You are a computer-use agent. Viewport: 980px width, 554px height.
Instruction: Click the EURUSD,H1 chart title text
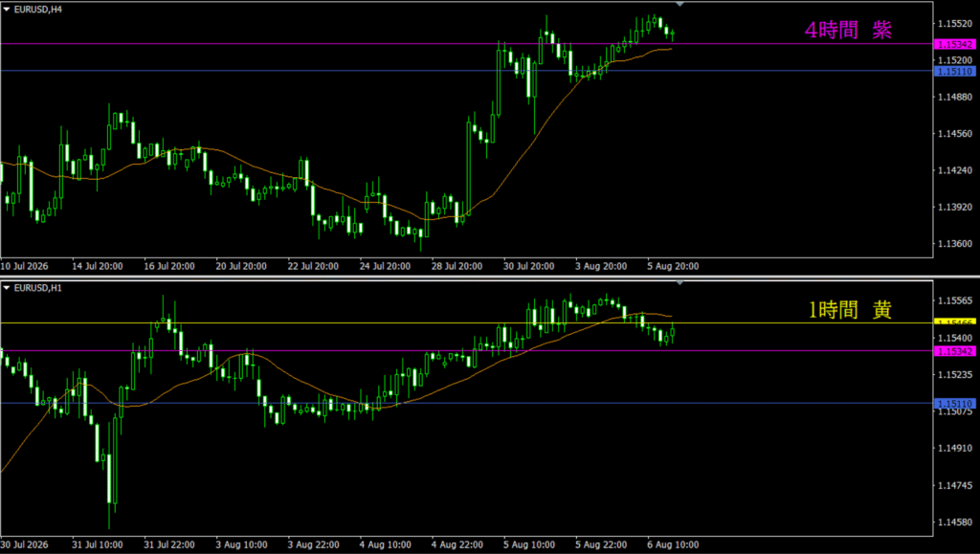[x=38, y=288]
